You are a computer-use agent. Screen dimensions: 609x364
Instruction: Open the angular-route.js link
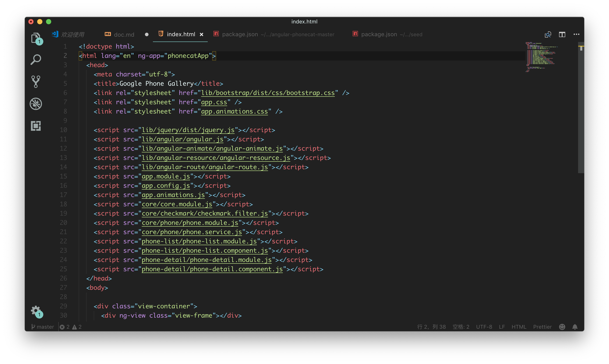tap(205, 167)
